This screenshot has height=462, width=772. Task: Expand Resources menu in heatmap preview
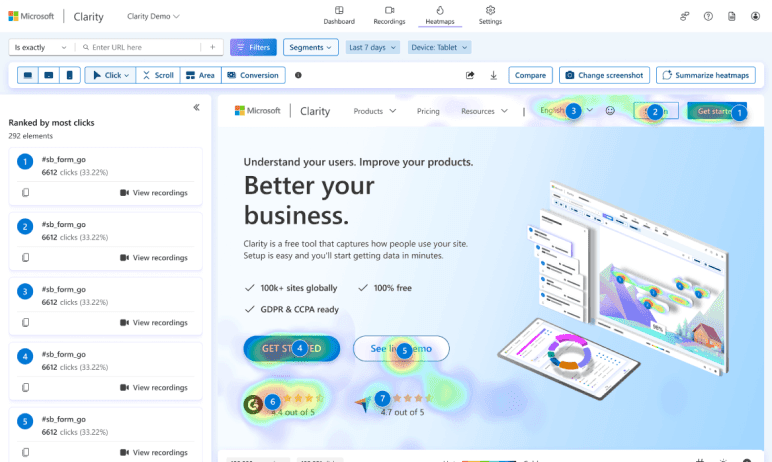pyautogui.click(x=484, y=111)
